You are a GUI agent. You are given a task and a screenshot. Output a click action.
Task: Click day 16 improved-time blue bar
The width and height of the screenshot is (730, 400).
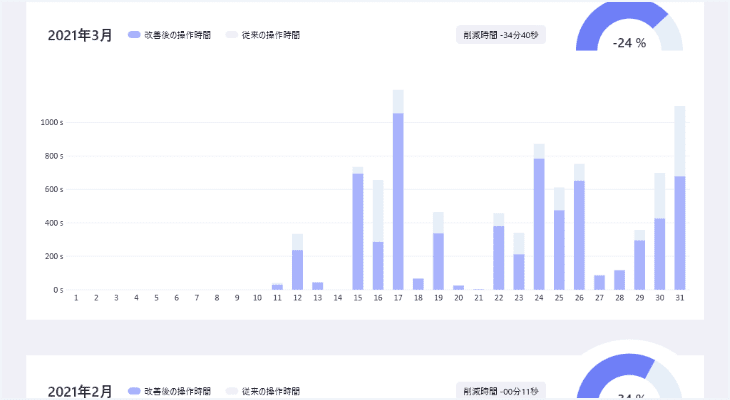coord(378,265)
